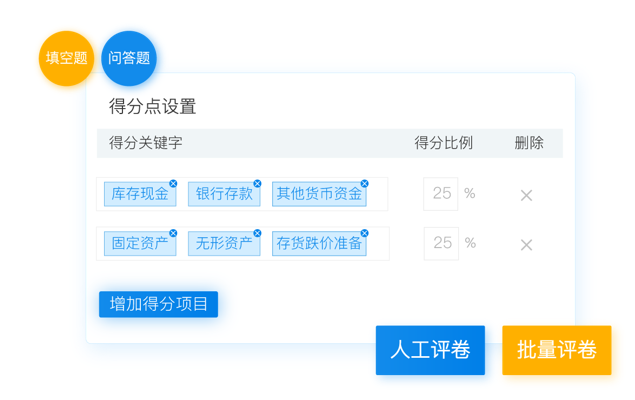Remove the 其他货币资金 keyword tag
Screen dimensions: 635x400
(365, 184)
